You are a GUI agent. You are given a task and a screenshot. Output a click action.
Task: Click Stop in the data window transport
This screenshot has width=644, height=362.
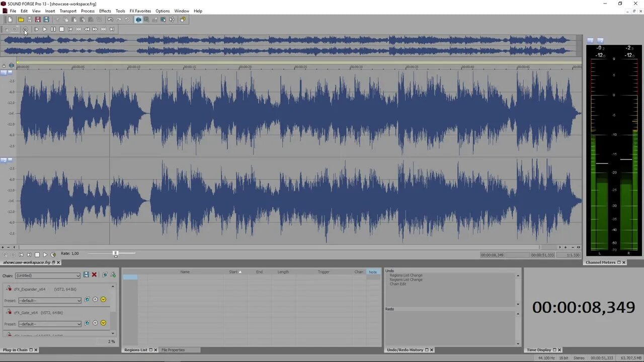coord(37,255)
